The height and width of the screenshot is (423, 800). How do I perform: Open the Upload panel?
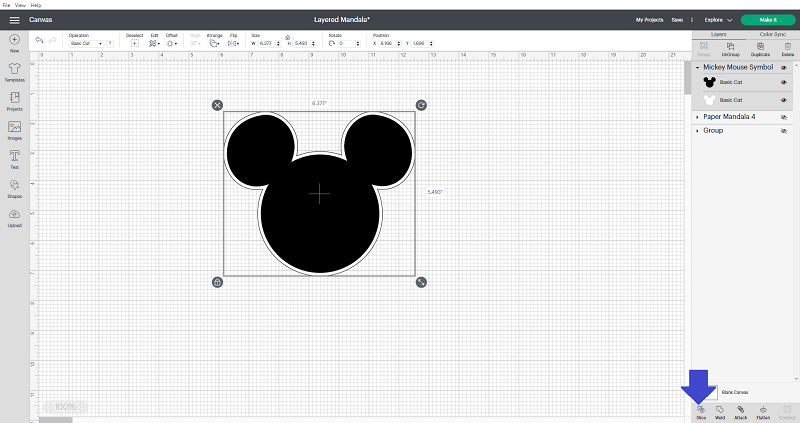pyautogui.click(x=14, y=218)
